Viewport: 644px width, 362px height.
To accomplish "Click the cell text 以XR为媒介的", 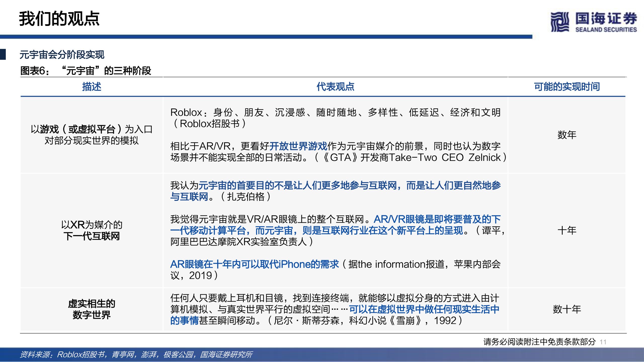I will (x=92, y=225).
